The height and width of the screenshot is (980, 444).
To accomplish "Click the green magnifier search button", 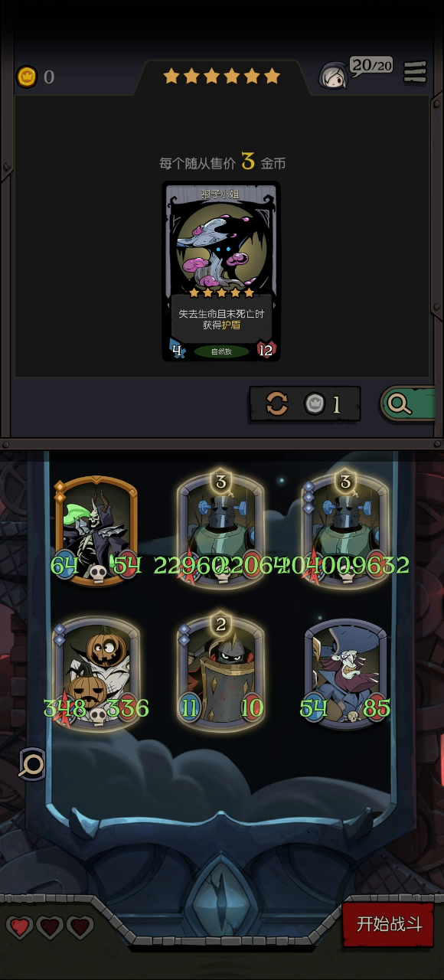I will pyautogui.click(x=407, y=403).
